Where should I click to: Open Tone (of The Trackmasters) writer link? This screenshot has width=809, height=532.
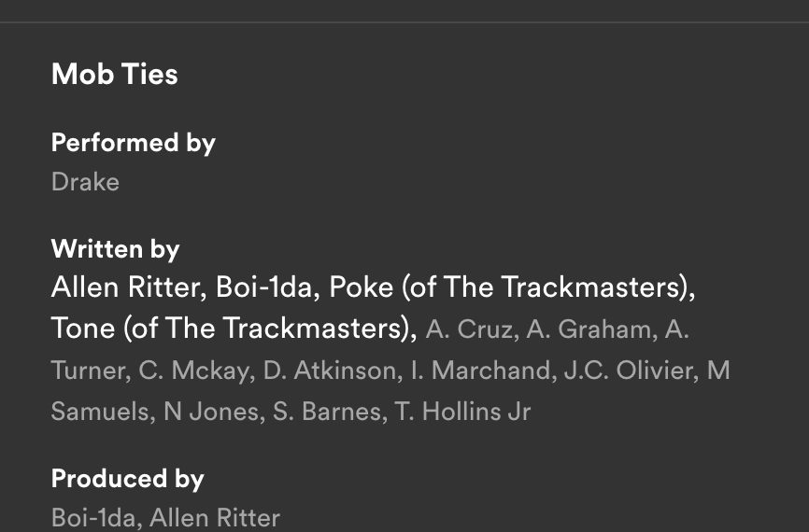tap(233, 329)
